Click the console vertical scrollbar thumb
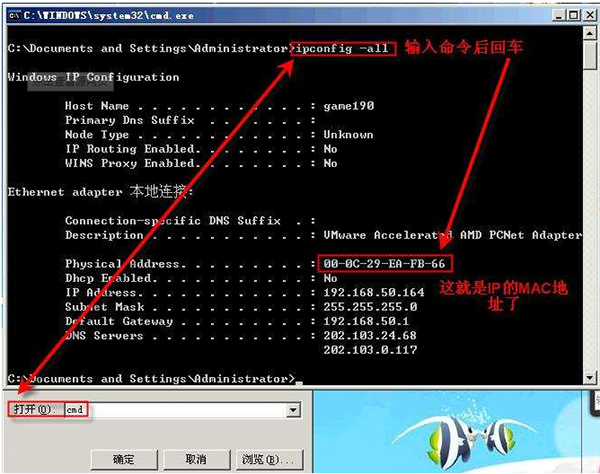Screen dimensions: 600x474 [x=590, y=55]
